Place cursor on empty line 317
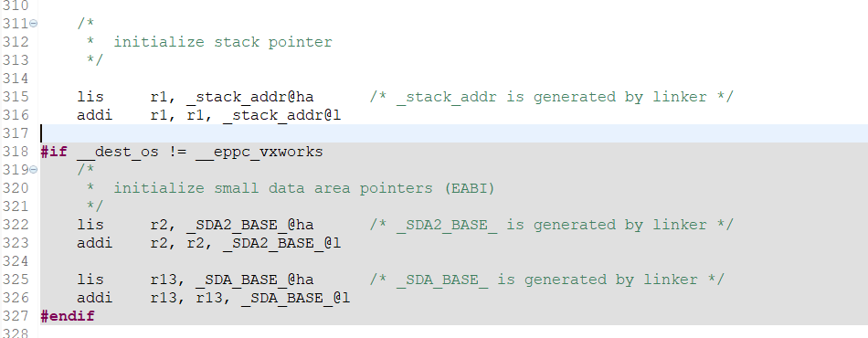The image size is (868, 338). click(x=454, y=133)
